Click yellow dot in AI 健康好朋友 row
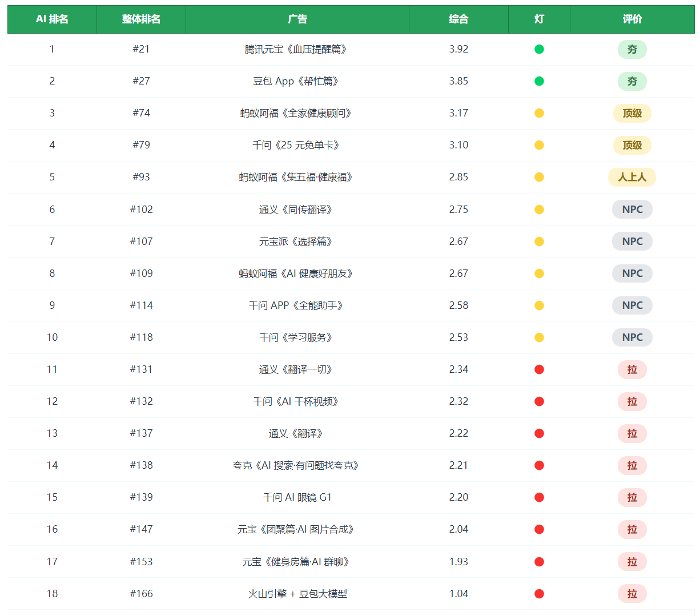 [539, 273]
